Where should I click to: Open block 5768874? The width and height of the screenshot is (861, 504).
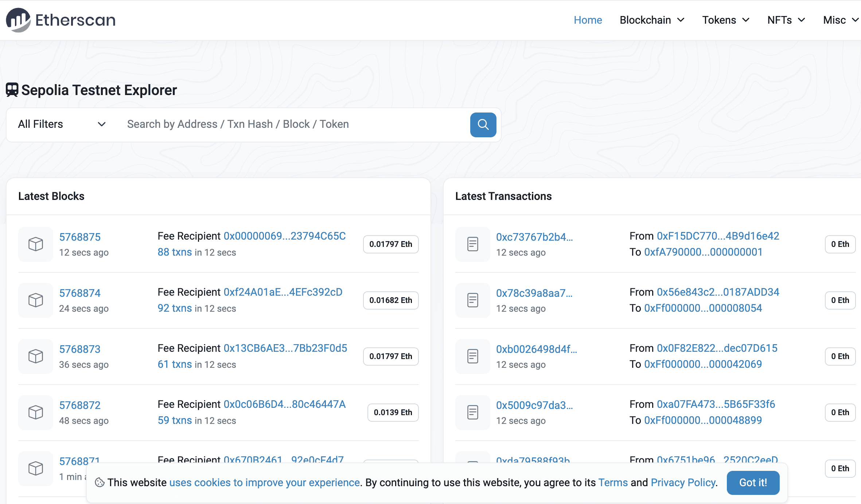(x=80, y=293)
